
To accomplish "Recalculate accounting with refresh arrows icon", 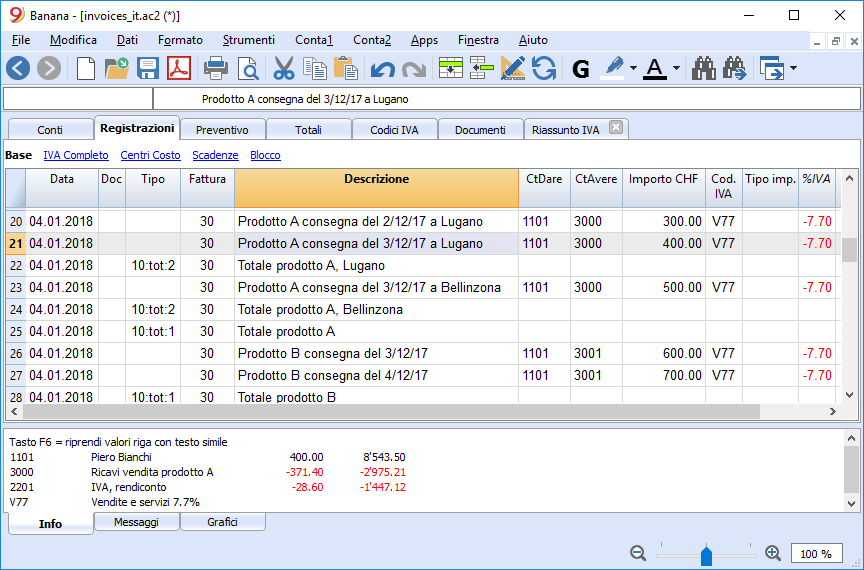I will point(544,69).
